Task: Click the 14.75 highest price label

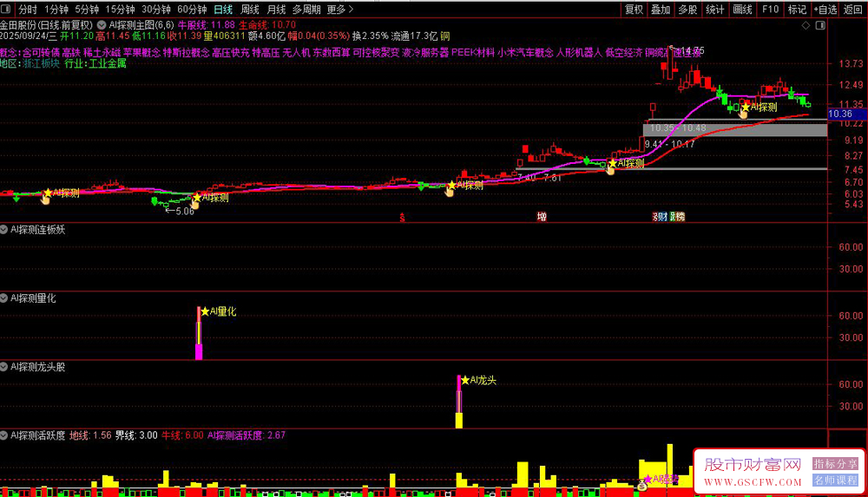Action: click(x=687, y=50)
